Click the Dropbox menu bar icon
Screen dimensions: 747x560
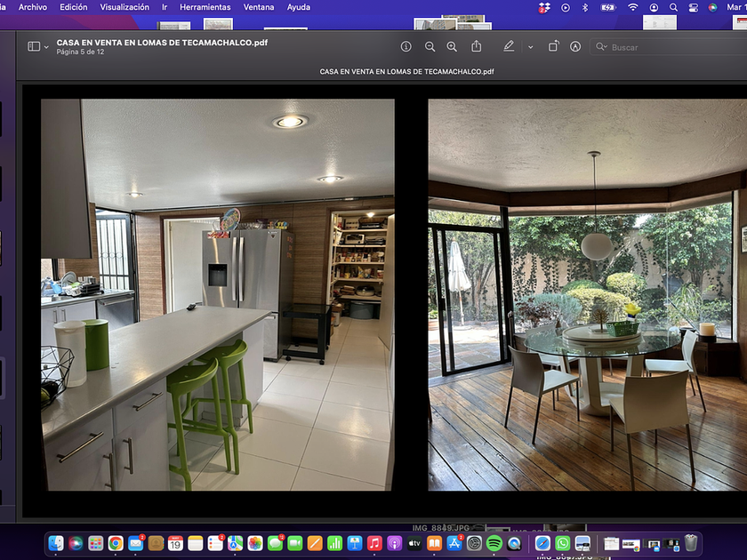tap(544, 7)
